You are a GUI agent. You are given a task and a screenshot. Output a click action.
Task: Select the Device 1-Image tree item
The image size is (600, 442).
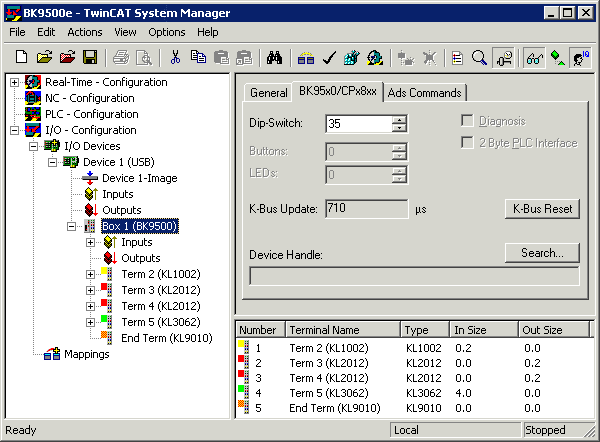coord(140,178)
